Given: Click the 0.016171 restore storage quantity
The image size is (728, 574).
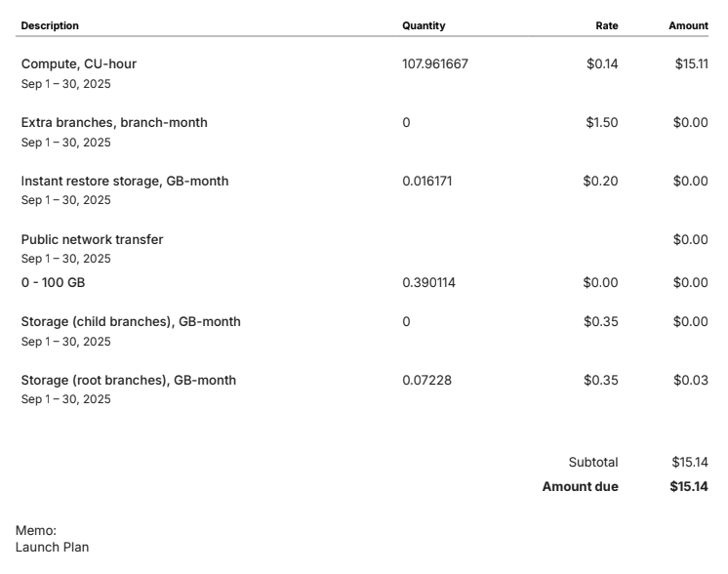Looking at the screenshot, I should point(427,182).
